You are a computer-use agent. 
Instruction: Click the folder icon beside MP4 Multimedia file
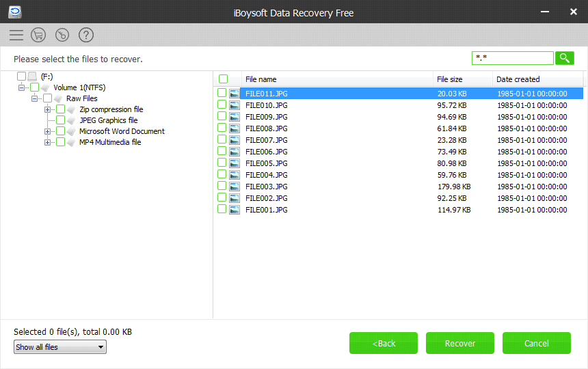pos(71,142)
